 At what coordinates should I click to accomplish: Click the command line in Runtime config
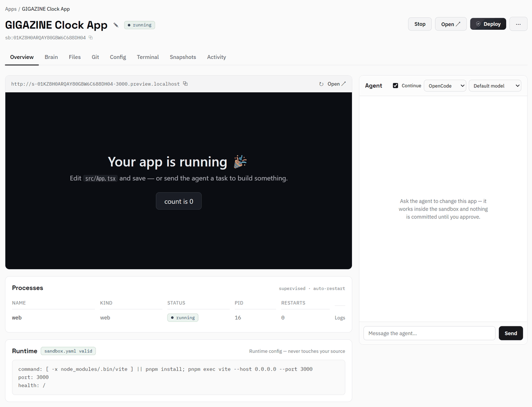click(165, 369)
